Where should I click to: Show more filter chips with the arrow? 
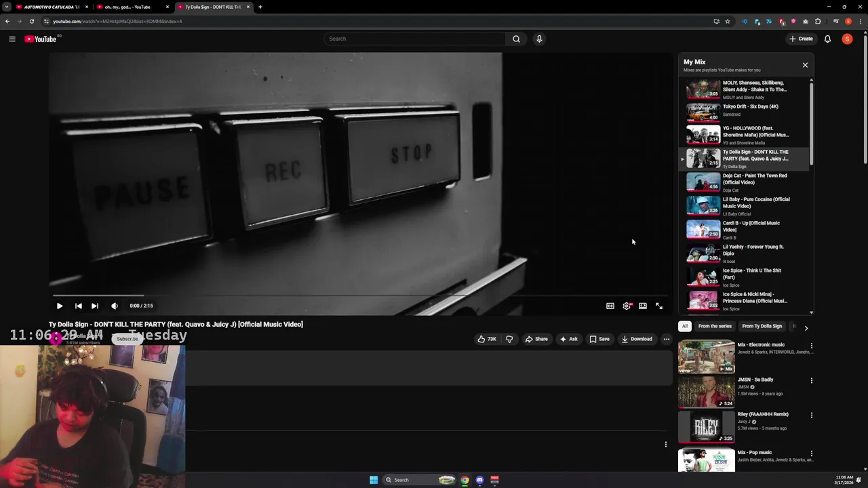806,327
